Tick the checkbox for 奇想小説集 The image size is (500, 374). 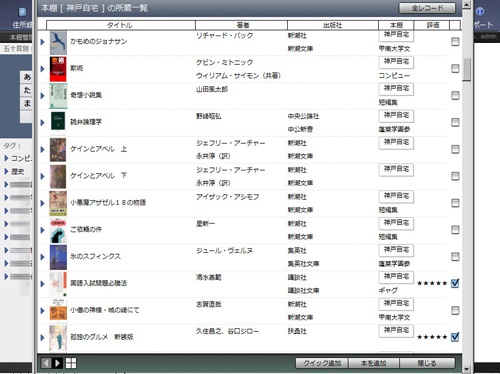tap(455, 95)
